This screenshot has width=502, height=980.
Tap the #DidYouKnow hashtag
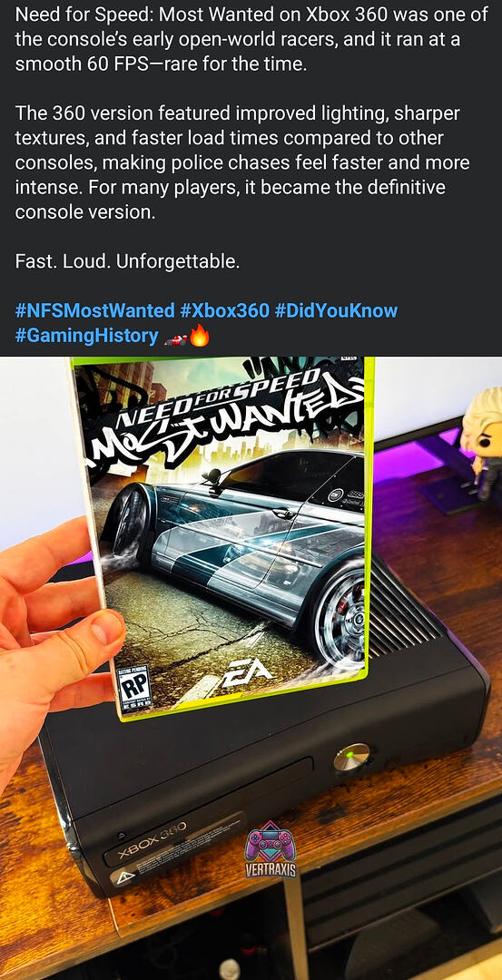tap(336, 310)
